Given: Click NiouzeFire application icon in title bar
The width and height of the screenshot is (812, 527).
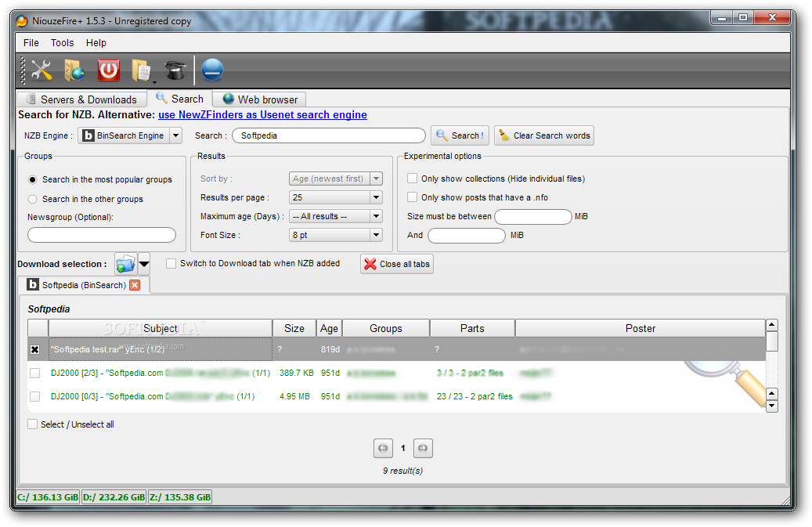Looking at the screenshot, I should [22, 20].
